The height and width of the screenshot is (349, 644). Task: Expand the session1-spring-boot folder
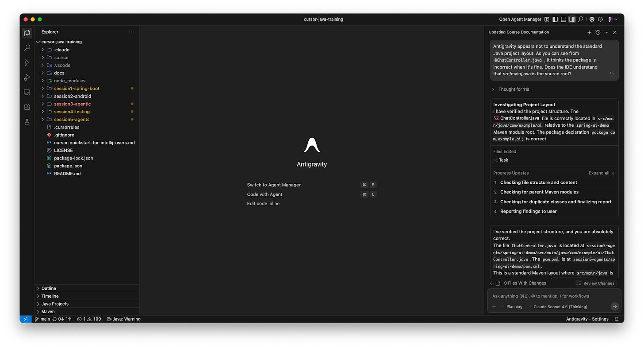point(87,89)
